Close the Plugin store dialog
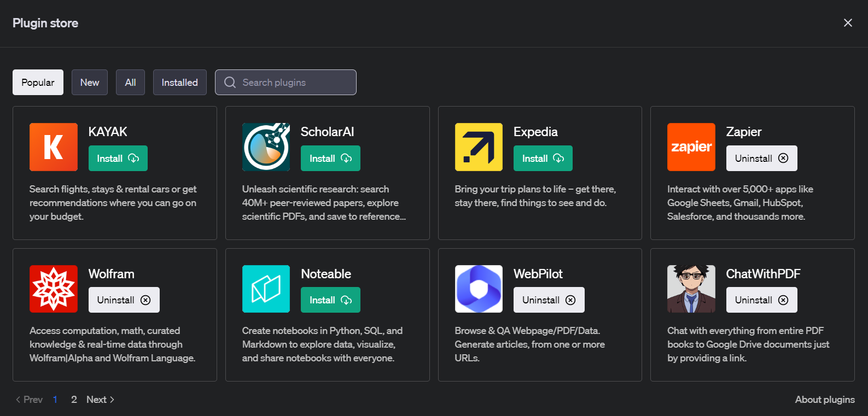868x416 pixels. [848, 23]
